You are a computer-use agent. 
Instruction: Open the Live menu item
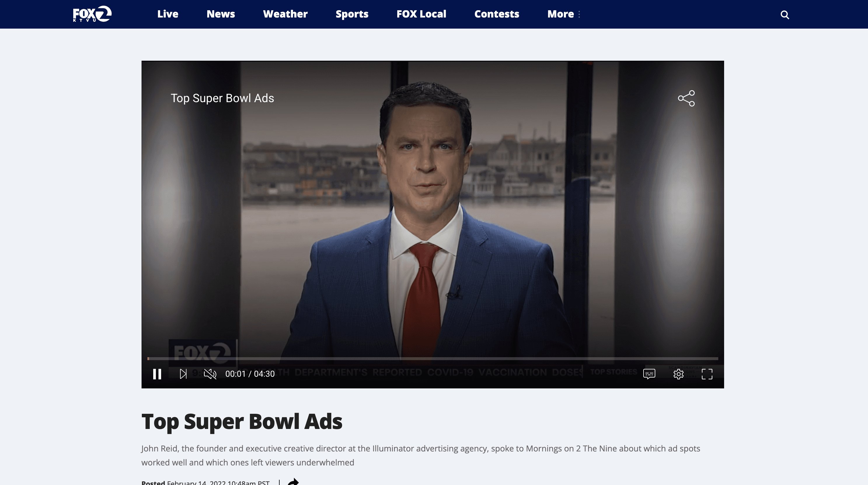point(168,14)
